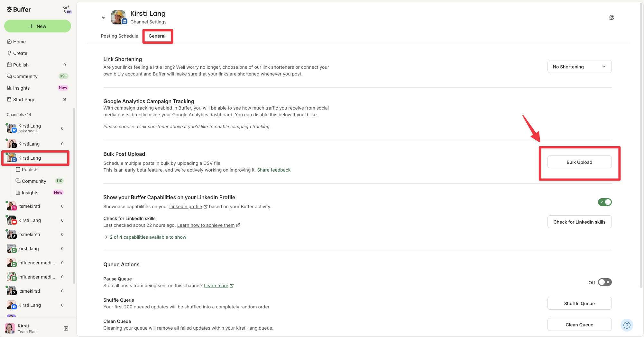Click the Clean Queue button
This screenshot has width=644, height=337.
point(579,325)
